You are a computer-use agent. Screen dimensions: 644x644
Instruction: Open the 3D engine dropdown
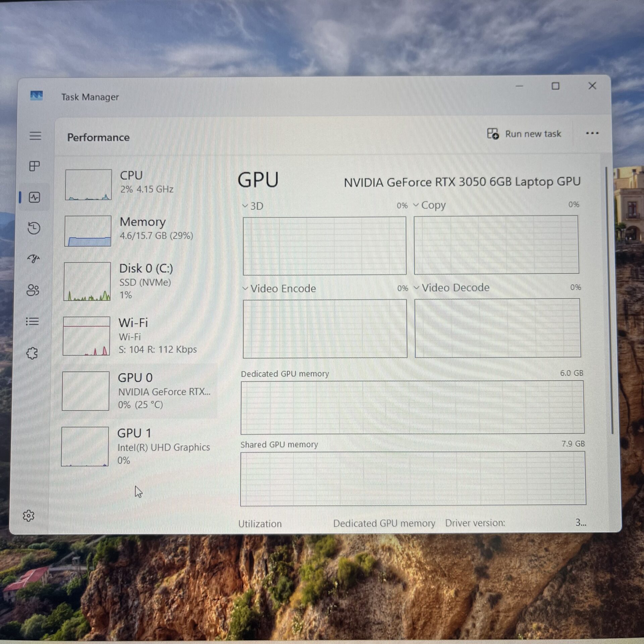pyautogui.click(x=253, y=206)
